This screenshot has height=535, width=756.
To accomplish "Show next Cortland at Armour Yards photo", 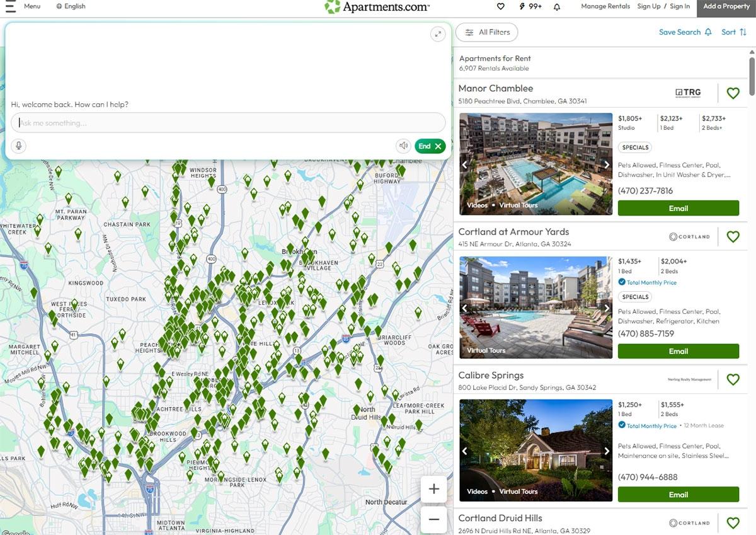I will [x=607, y=308].
